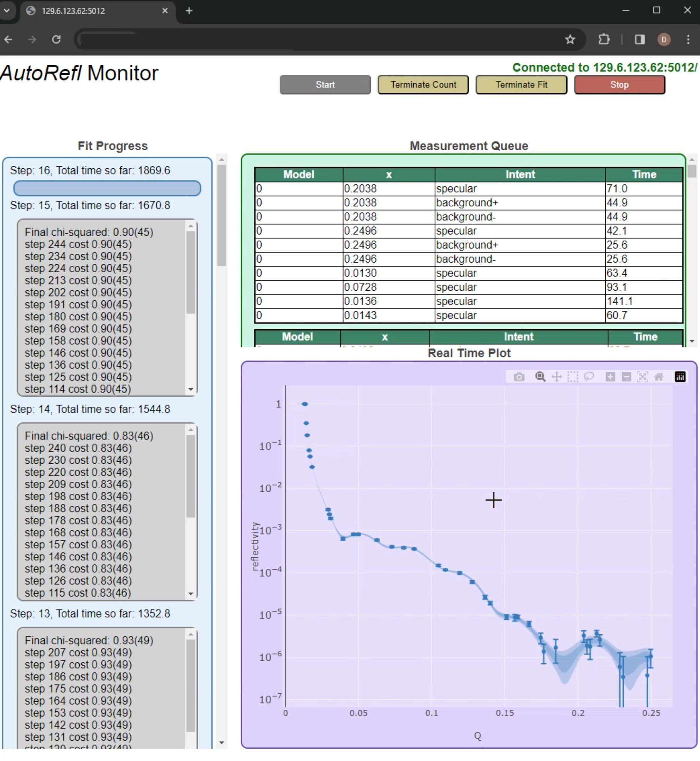Click the Autoscale icon on the plot

click(643, 377)
